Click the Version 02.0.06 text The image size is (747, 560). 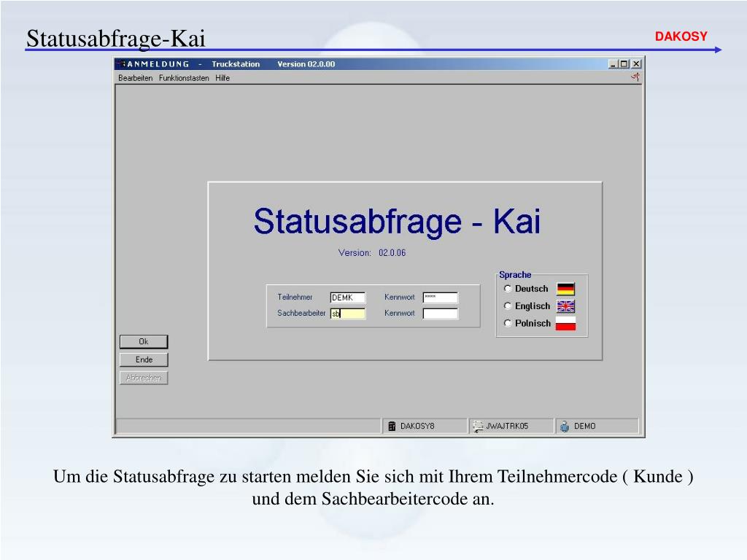pos(372,253)
